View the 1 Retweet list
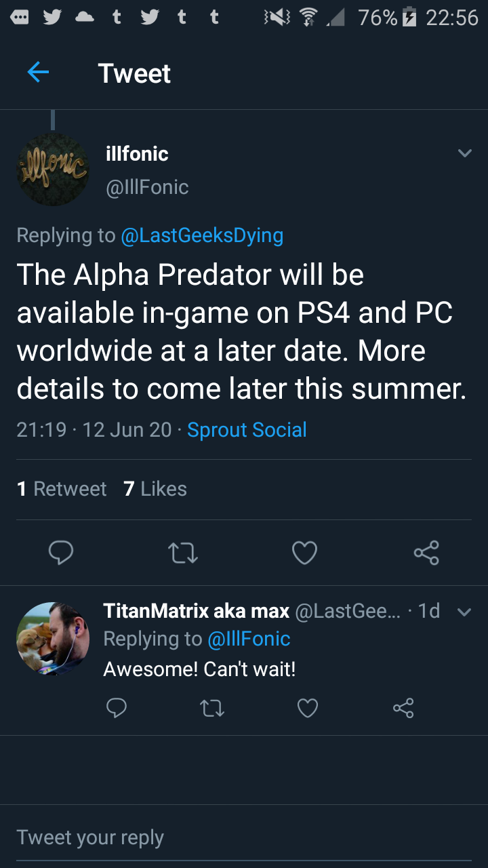This screenshot has height=868, width=488. tap(62, 489)
